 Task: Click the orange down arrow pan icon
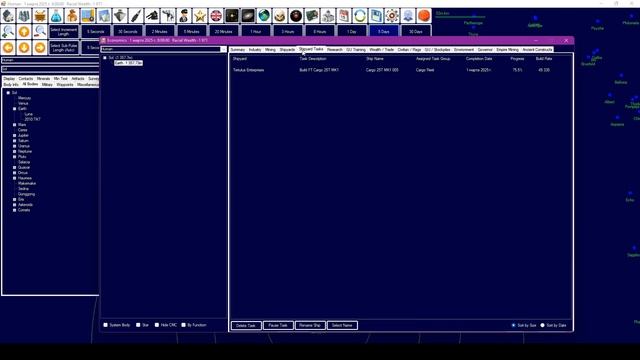[24, 47]
